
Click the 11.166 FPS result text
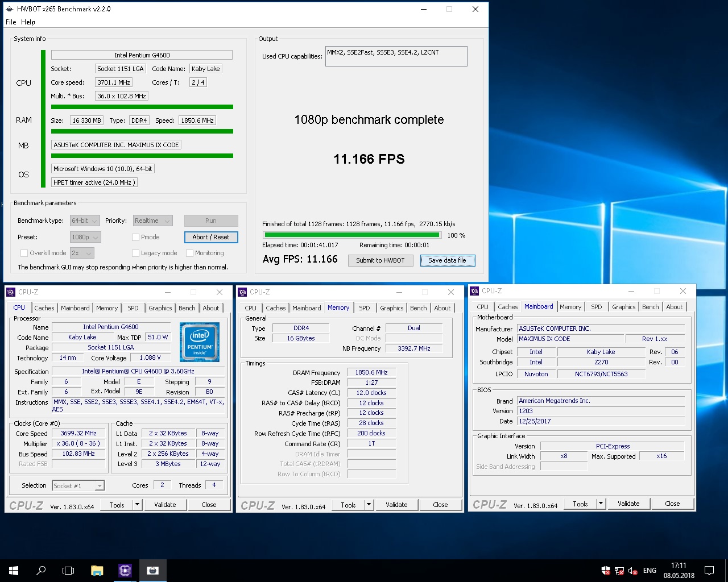pyautogui.click(x=369, y=159)
